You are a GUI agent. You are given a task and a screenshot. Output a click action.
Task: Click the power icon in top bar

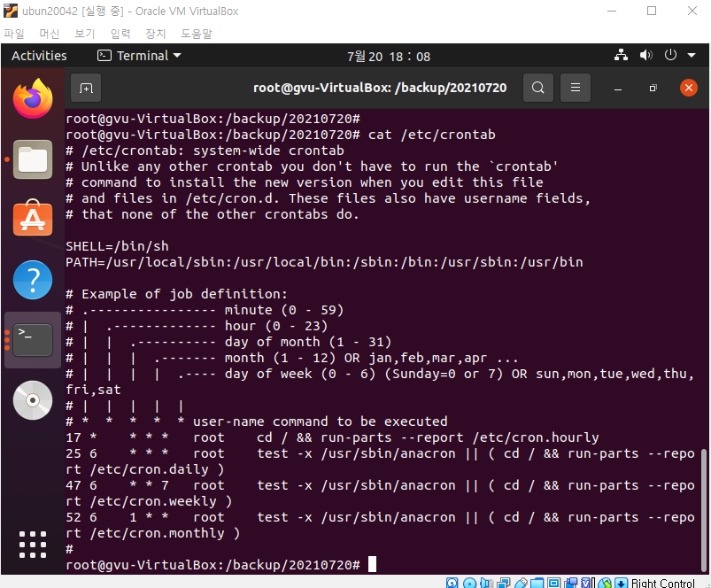(x=670, y=55)
